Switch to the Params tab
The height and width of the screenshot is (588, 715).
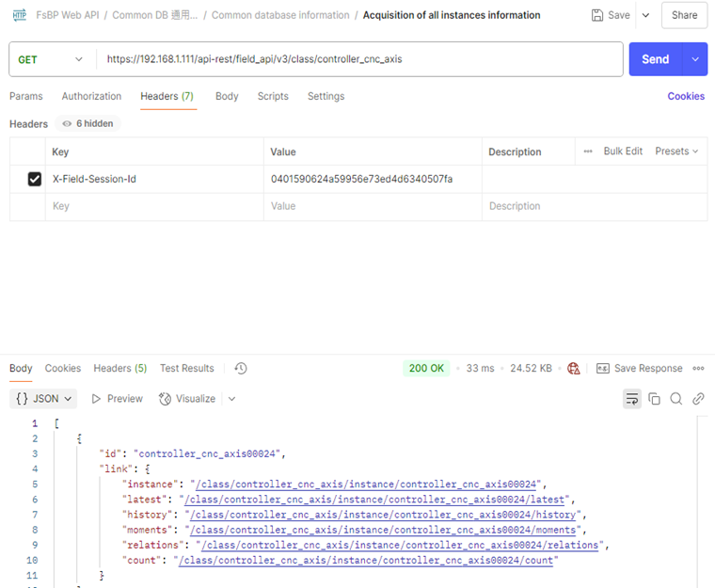click(x=26, y=96)
